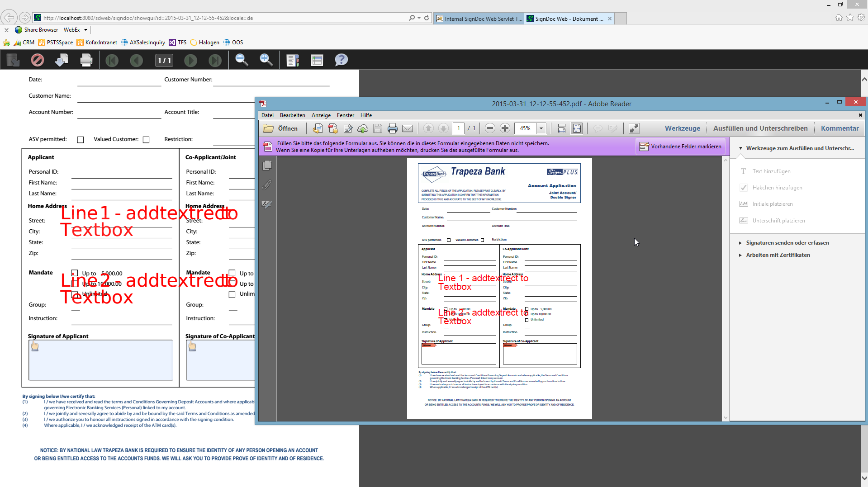
Task: Click the read mode expand icon in Adobe Reader
Action: click(634, 128)
